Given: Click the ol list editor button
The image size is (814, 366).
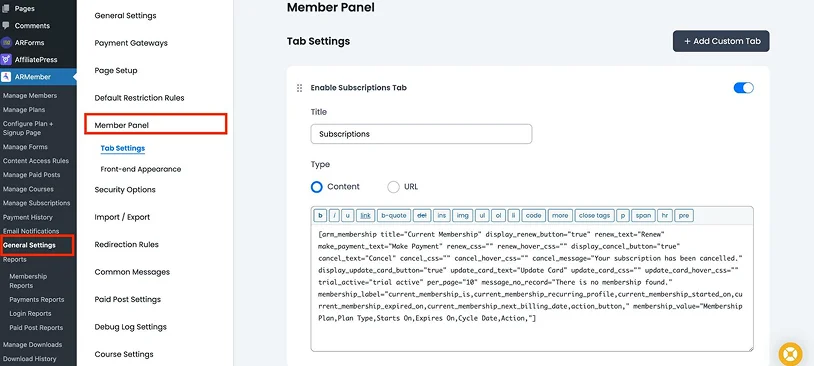Looking at the screenshot, I should pos(498,215).
